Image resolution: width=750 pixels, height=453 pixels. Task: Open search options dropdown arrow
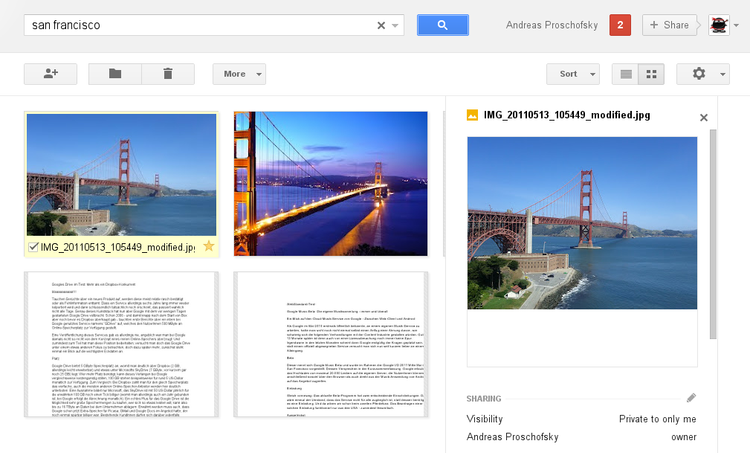(396, 26)
